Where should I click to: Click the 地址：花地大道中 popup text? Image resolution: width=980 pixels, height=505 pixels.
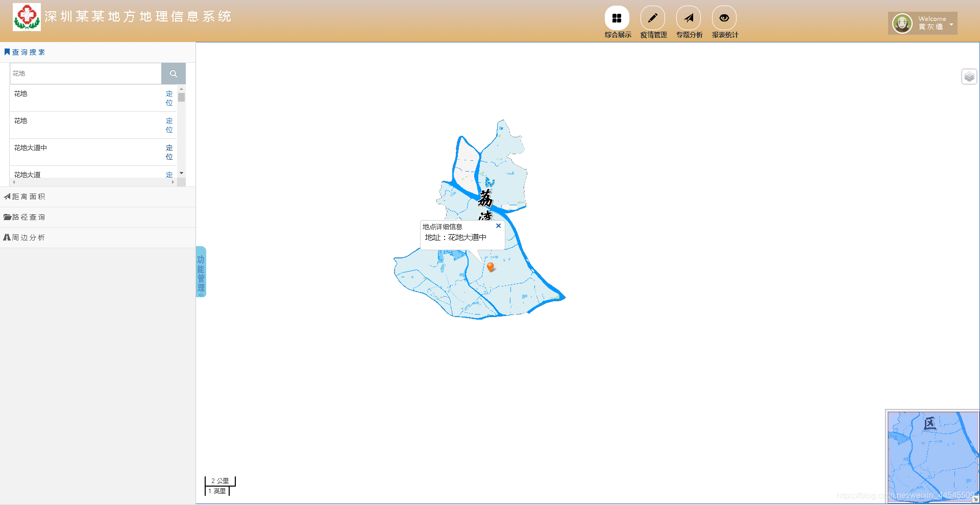click(x=455, y=237)
